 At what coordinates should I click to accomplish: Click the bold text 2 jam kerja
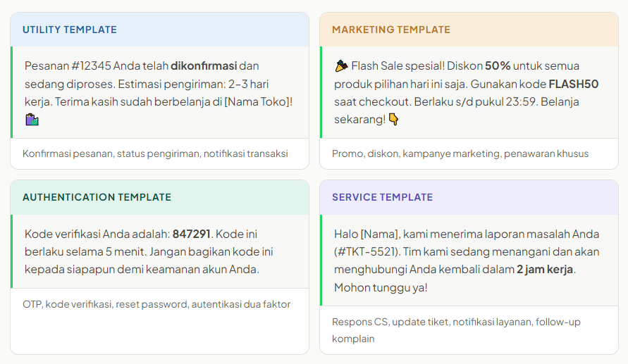pyautogui.click(x=546, y=270)
